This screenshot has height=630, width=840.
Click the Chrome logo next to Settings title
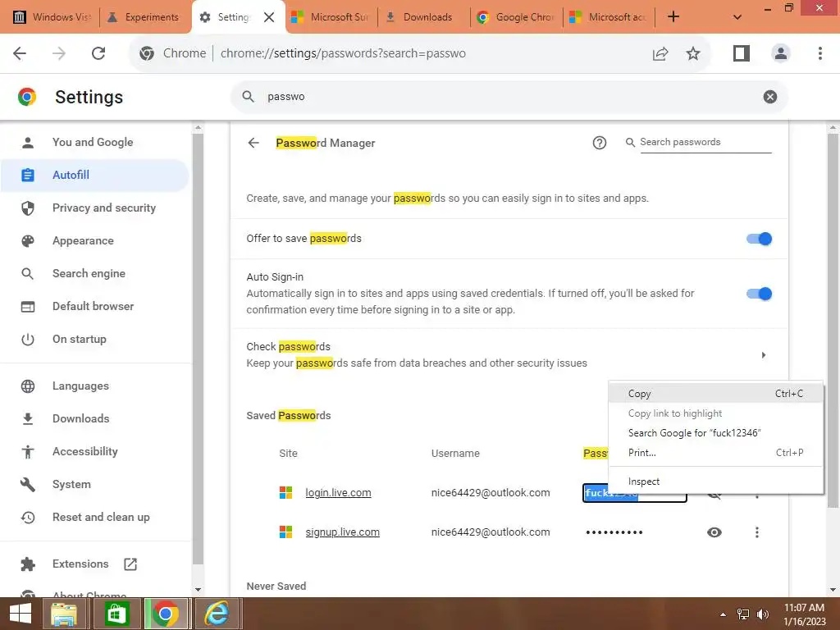point(27,97)
